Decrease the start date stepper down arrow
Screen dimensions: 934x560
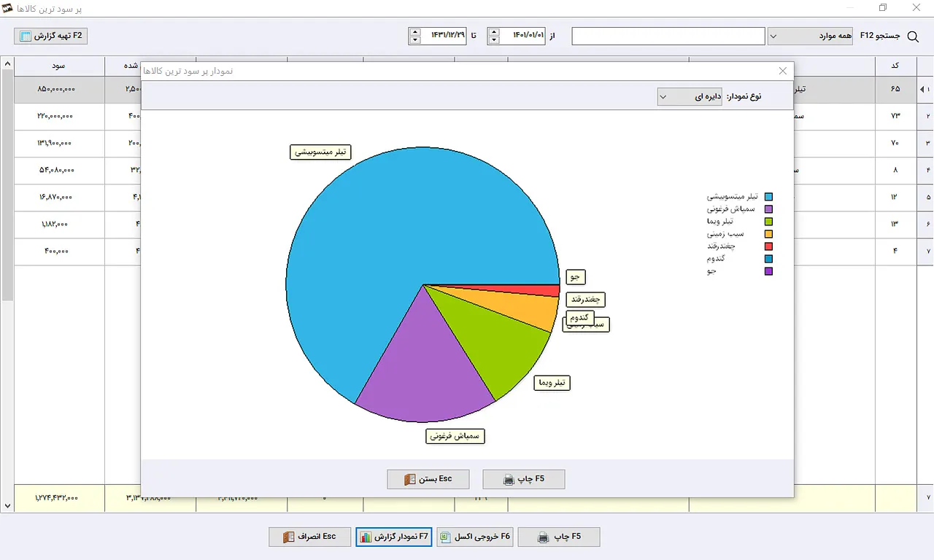[x=494, y=40]
